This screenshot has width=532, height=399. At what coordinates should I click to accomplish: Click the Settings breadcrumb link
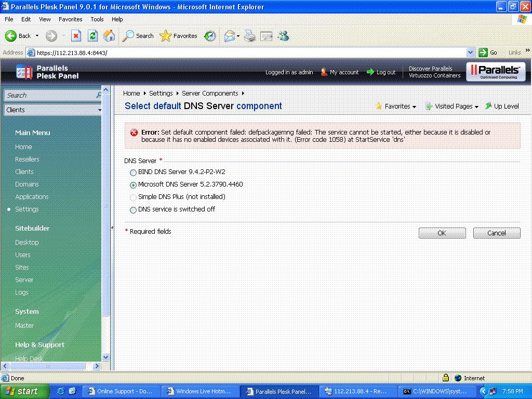coord(161,94)
